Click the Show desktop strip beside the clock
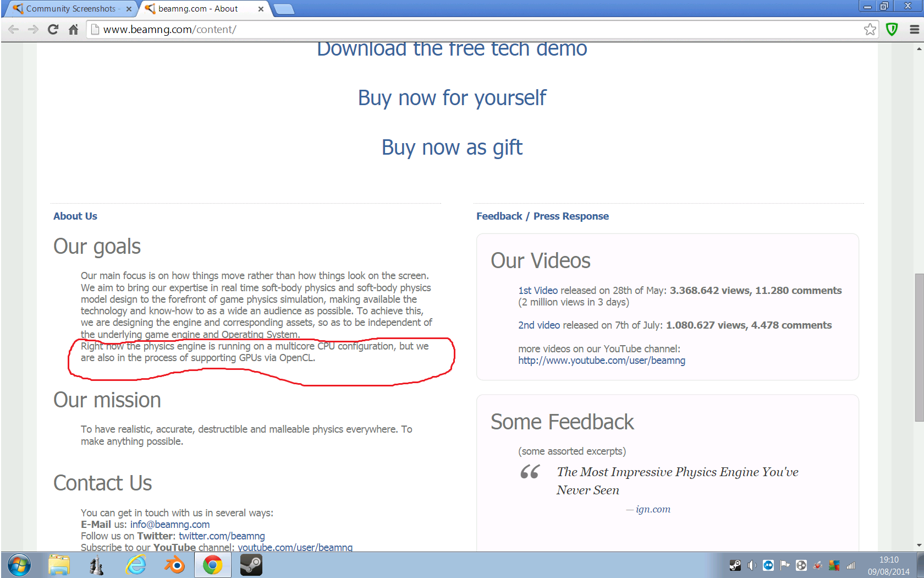 pyautogui.click(x=920, y=565)
